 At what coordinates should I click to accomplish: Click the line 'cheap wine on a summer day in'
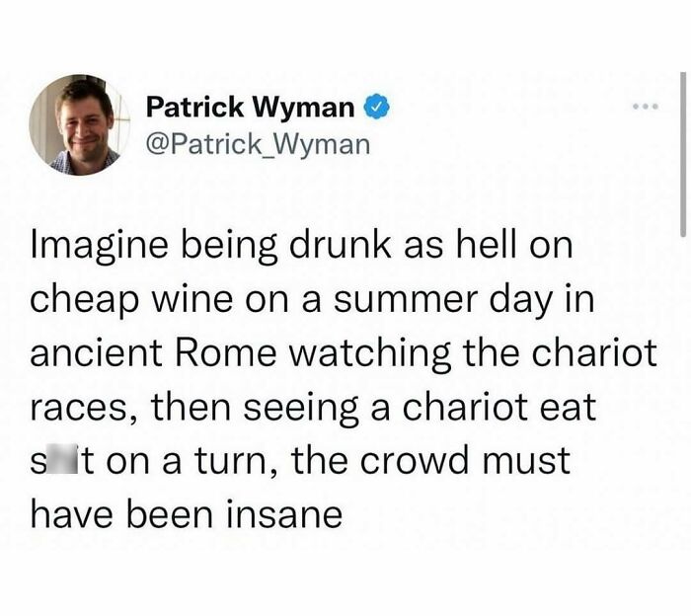pos(313,300)
